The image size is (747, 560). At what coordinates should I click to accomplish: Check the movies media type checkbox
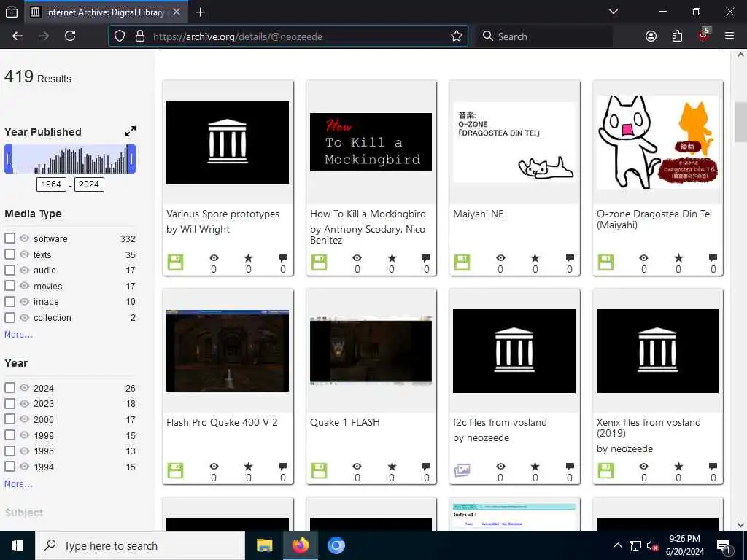9,286
